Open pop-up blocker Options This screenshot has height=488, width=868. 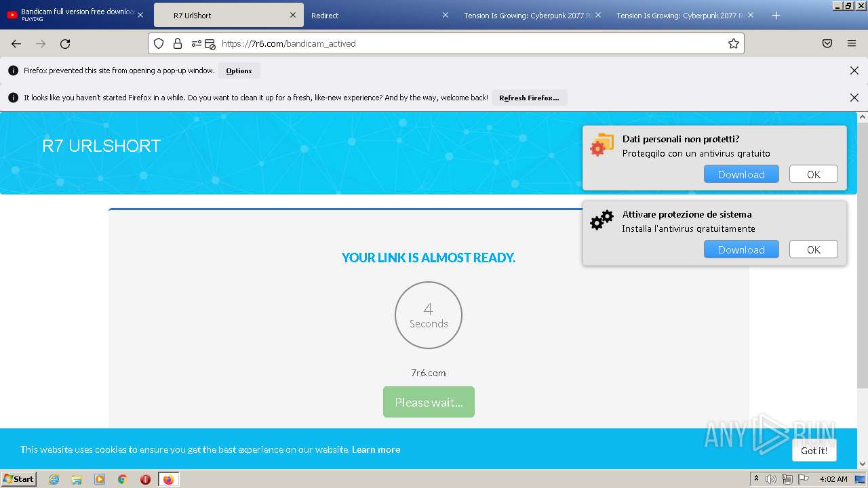pyautogui.click(x=239, y=70)
